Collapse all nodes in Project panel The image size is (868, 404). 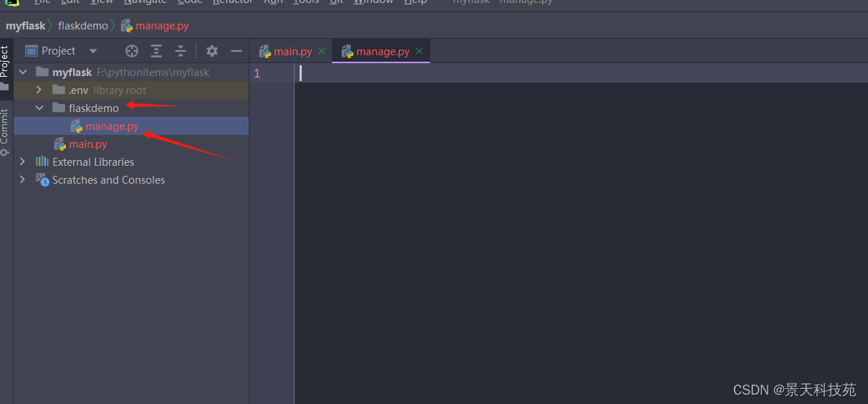[181, 51]
